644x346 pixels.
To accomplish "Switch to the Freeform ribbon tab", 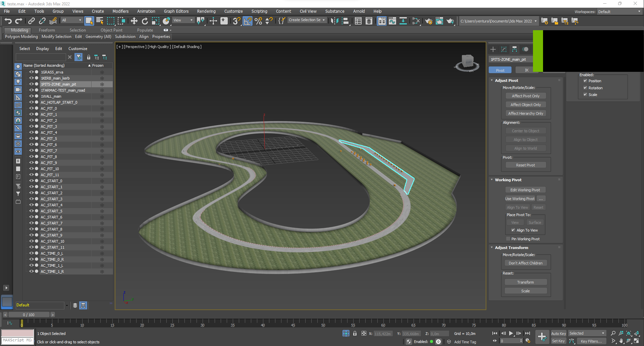I will point(47,30).
